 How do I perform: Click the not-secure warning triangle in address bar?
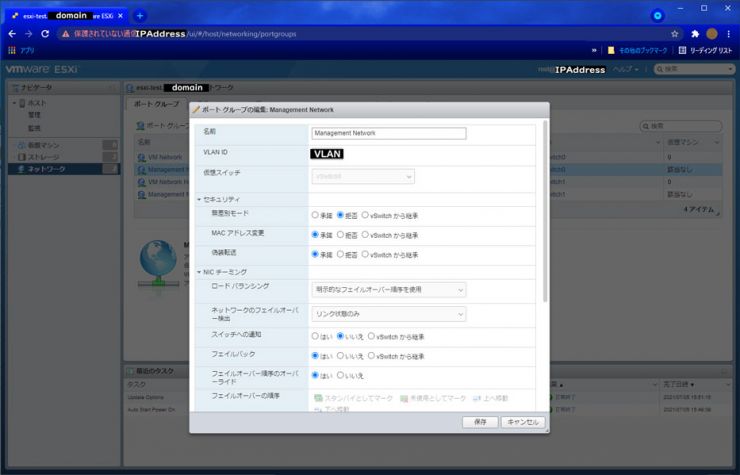pyautogui.click(x=66, y=34)
